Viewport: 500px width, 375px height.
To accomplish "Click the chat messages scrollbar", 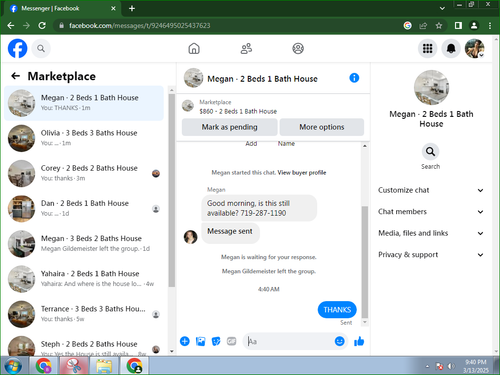I will (x=365, y=262).
